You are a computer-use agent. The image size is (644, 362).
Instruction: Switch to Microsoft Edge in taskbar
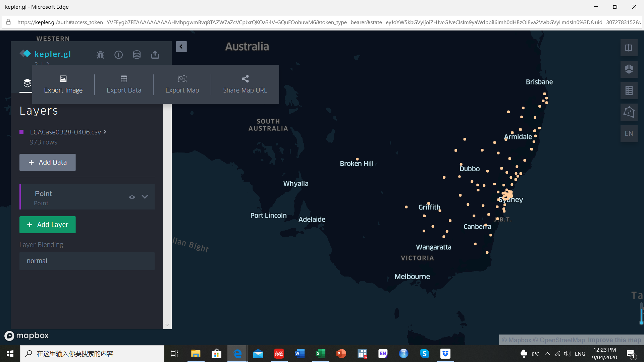point(237,354)
